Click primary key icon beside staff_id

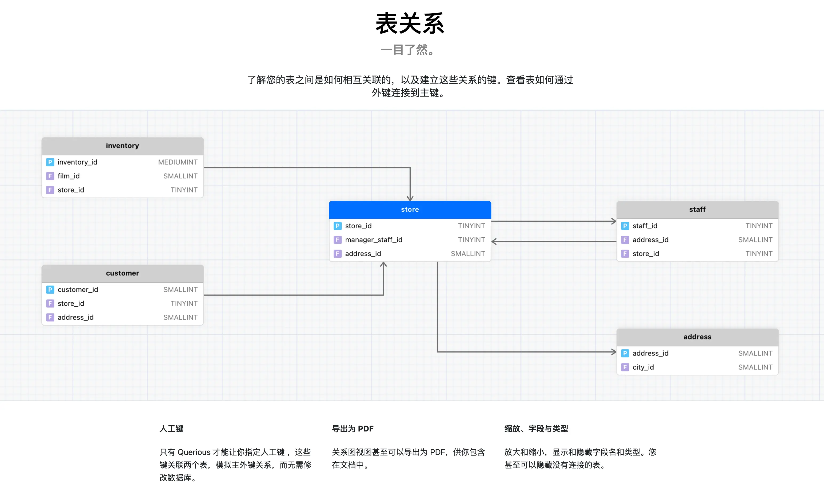click(625, 226)
